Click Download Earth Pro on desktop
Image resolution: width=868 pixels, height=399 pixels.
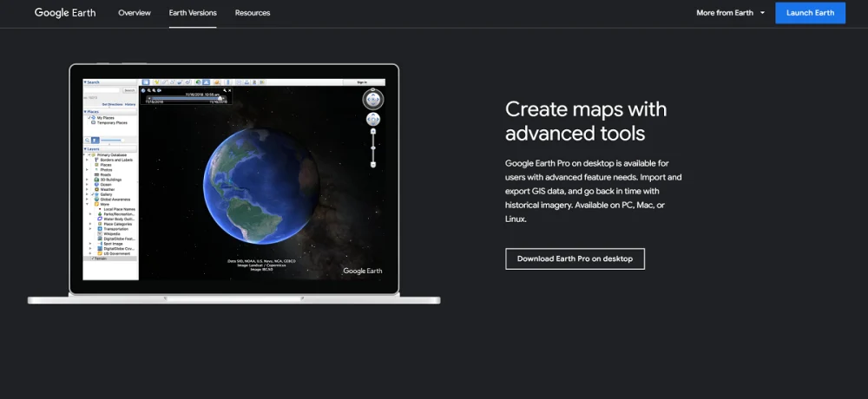(x=575, y=258)
